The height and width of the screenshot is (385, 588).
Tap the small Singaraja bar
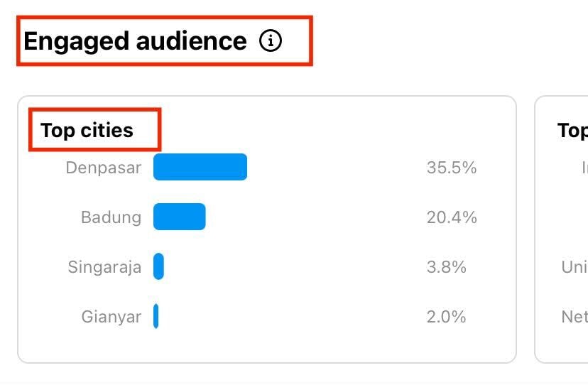[x=158, y=266]
